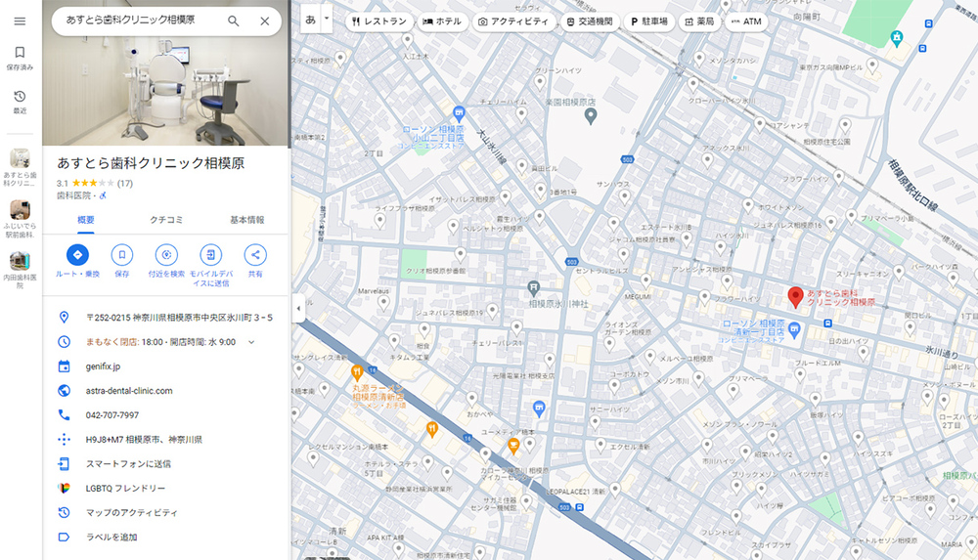Viewport: 978px width, 560px height.
Task: Collapse the side panel arrow
Action: coord(297,308)
